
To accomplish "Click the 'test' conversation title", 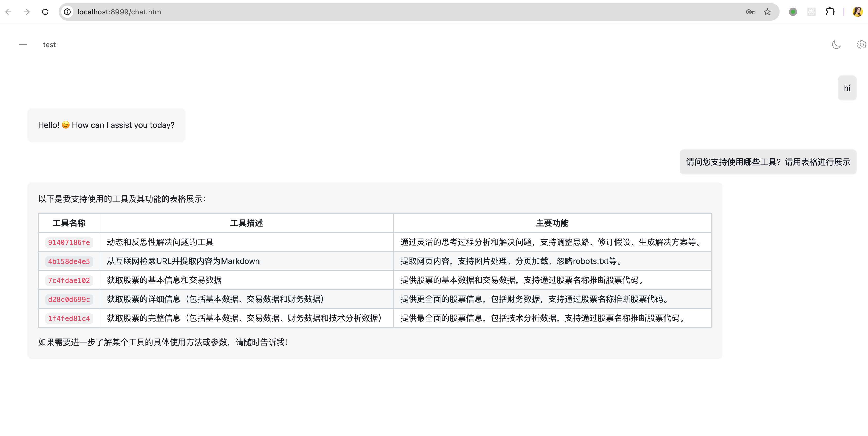I will [x=49, y=45].
